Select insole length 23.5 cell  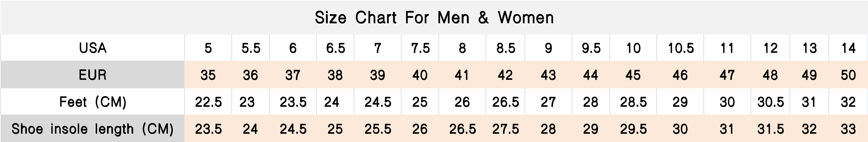[208, 129]
